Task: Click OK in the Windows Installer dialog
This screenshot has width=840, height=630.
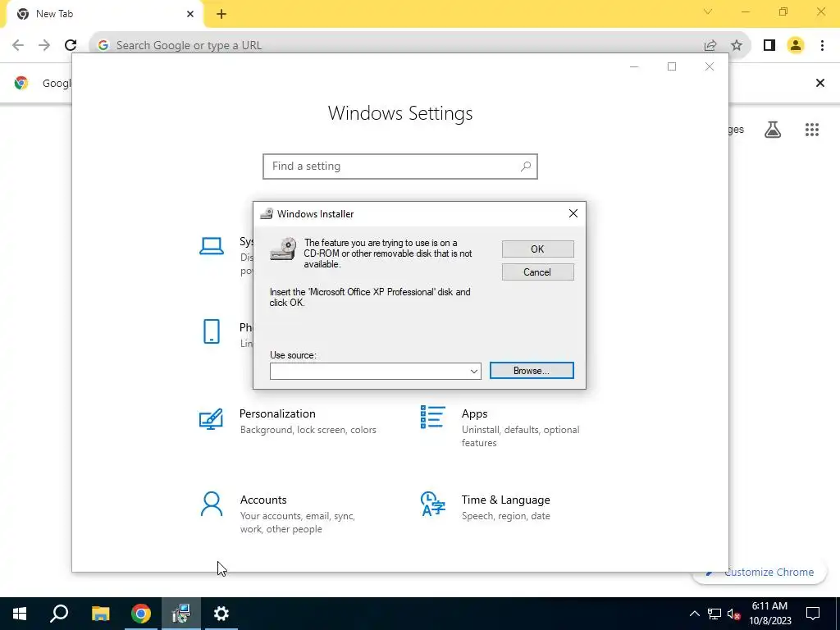Action: (x=537, y=249)
